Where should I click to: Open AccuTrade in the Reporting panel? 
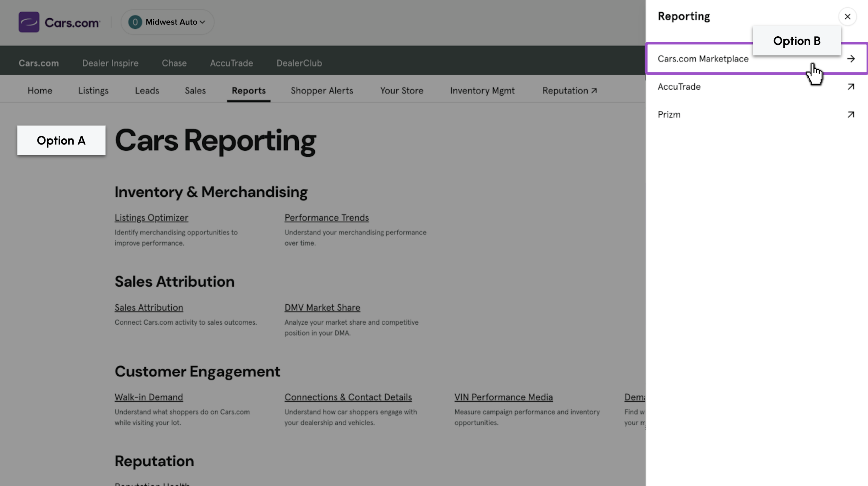tap(756, 87)
